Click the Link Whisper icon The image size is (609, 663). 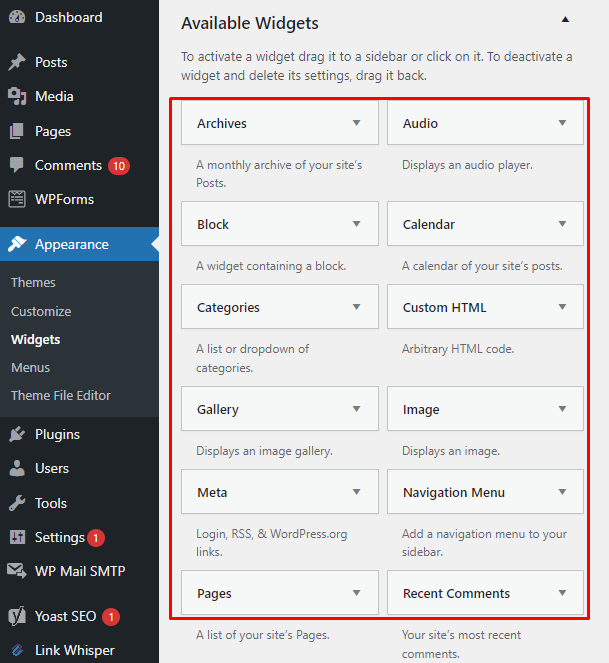pyautogui.click(x=17, y=650)
